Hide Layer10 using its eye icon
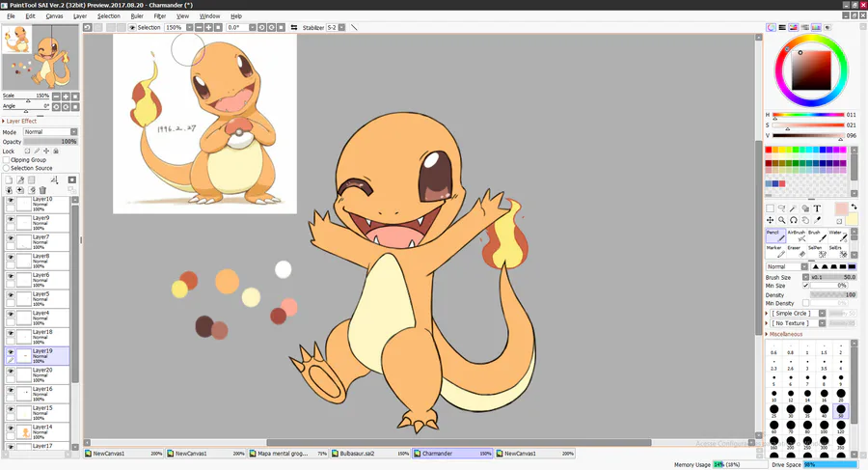This screenshot has width=868, height=470. [11, 201]
